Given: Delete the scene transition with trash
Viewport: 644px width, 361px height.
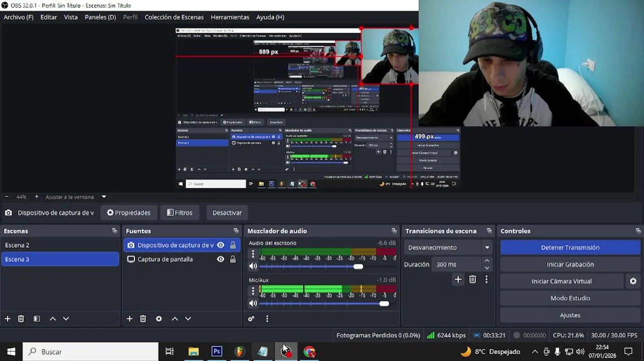Looking at the screenshot, I should coord(472,280).
